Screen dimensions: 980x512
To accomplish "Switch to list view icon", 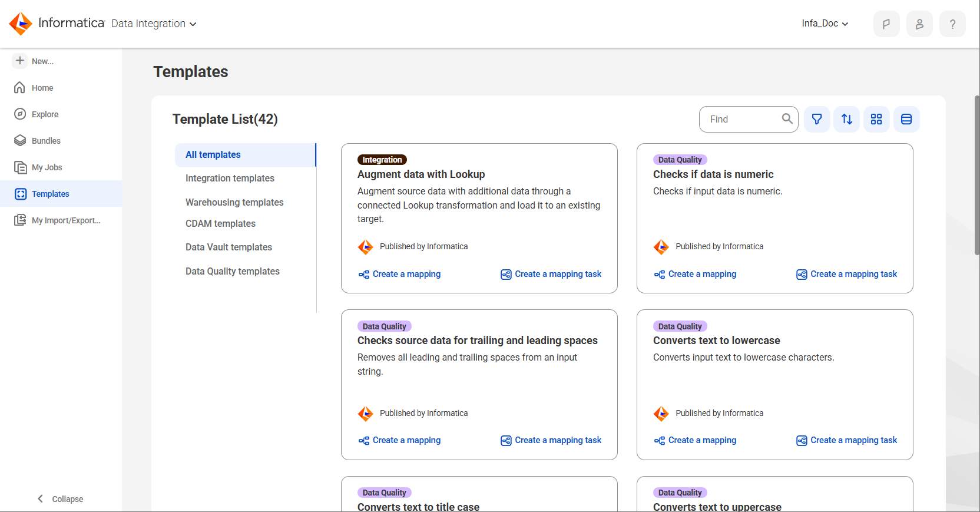I will pos(906,119).
